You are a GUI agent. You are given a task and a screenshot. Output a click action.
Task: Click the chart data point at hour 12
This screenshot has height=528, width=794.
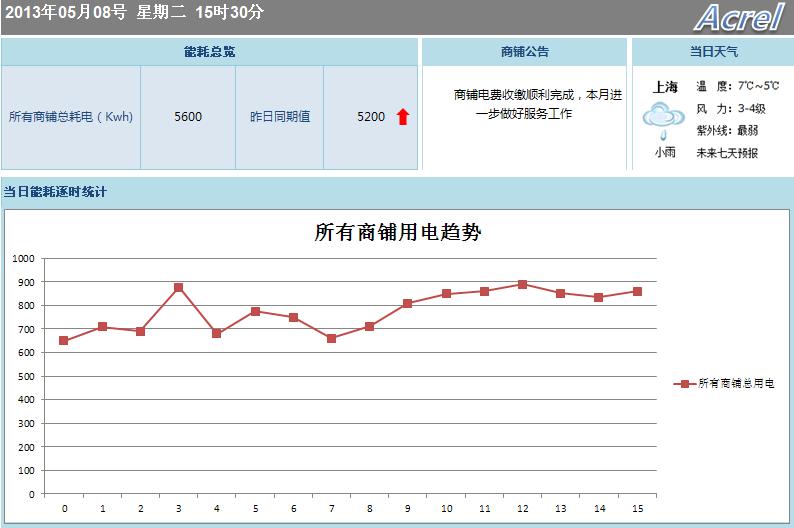tap(523, 285)
